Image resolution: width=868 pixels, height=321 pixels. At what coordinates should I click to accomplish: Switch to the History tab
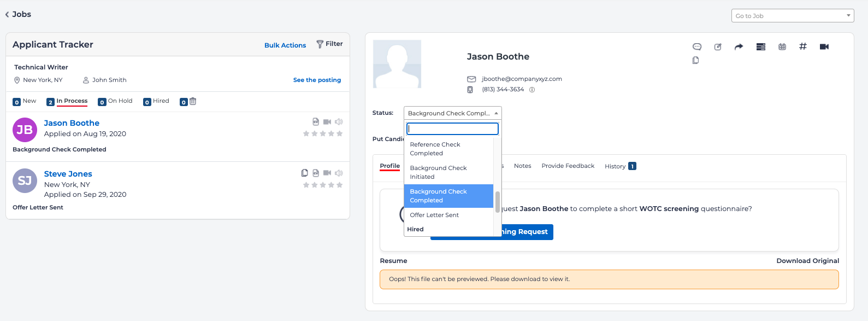[615, 166]
